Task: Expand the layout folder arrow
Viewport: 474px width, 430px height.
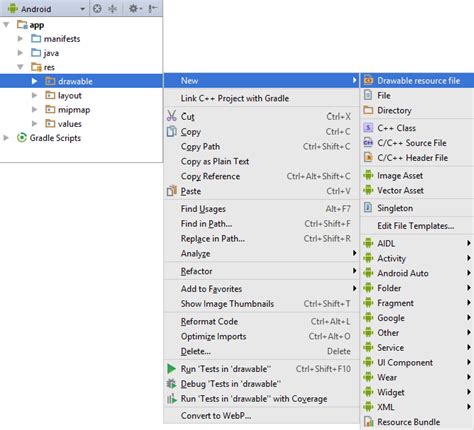Action: point(34,95)
